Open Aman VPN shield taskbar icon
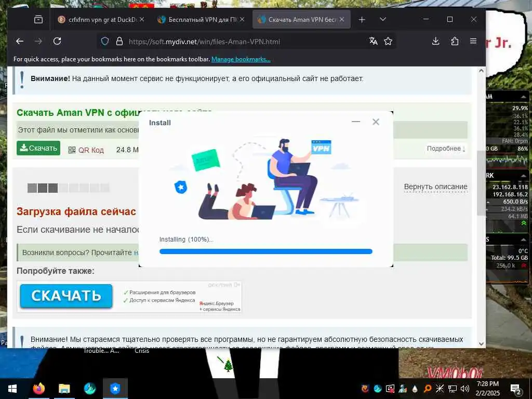The image size is (532, 399). [x=115, y=389]
